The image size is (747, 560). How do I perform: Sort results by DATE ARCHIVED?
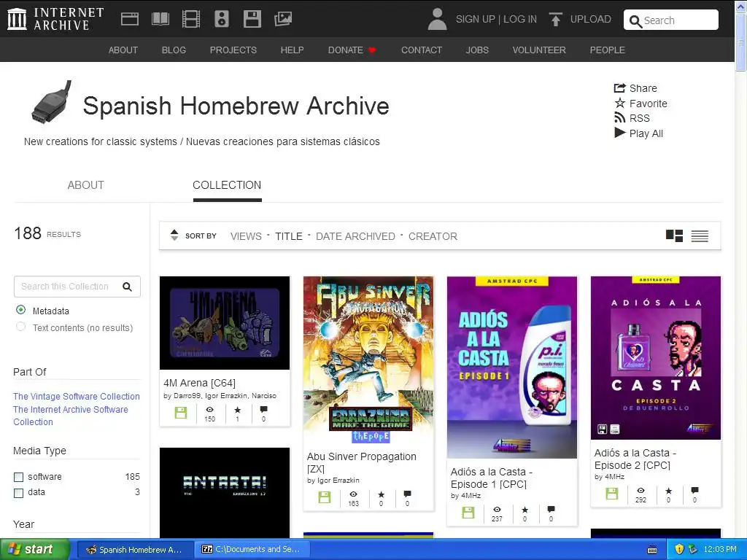tap(355, 236)
